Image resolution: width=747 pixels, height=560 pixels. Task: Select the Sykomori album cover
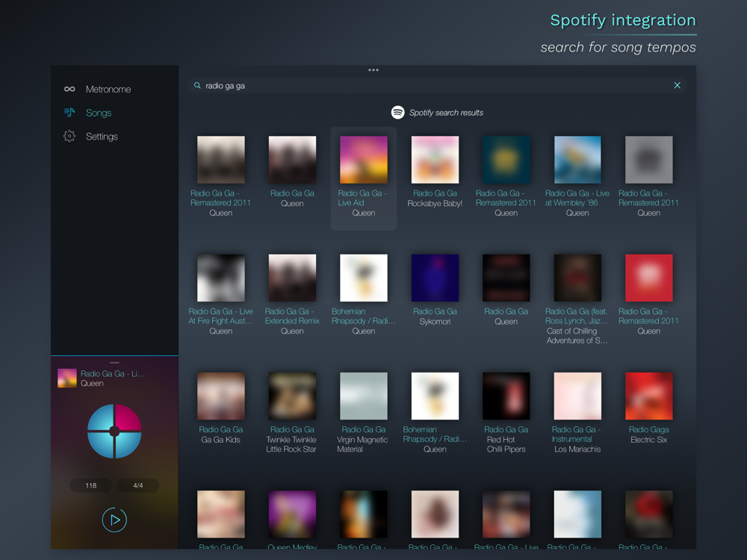point(435,278)
